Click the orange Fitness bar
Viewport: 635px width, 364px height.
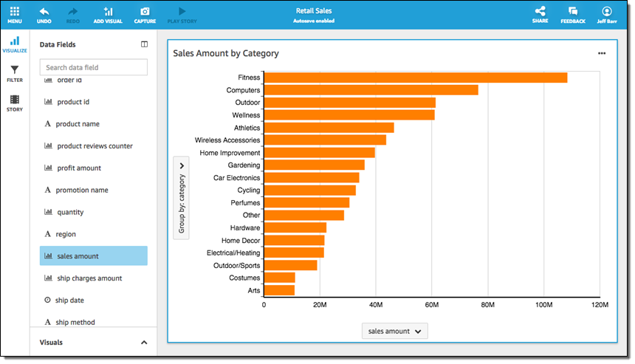click(x=415, y=78)
